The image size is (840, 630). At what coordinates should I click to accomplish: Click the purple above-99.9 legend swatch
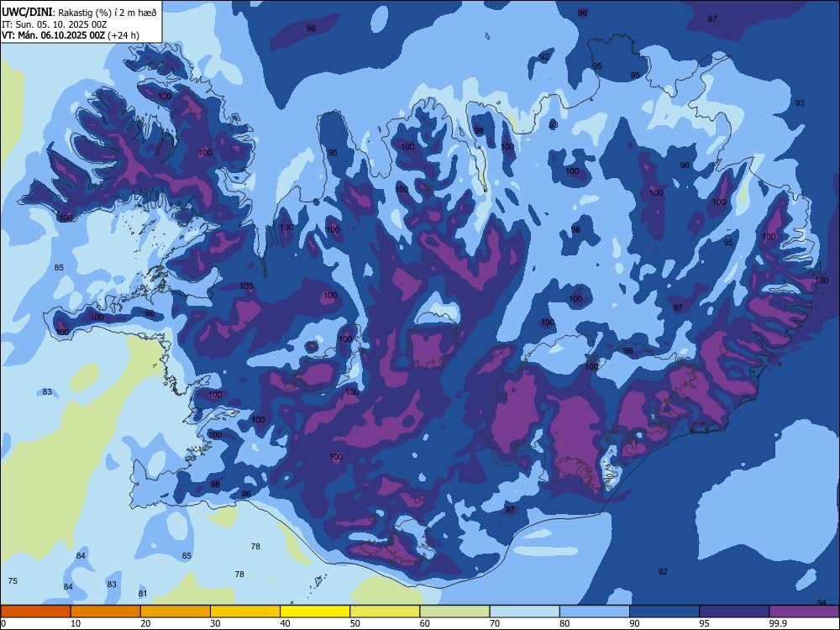(804, 612)
